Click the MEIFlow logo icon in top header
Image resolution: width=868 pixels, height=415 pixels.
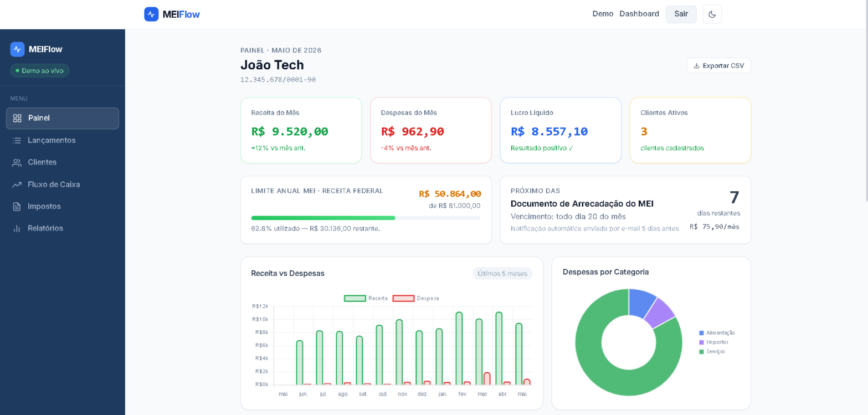[151, 14]
